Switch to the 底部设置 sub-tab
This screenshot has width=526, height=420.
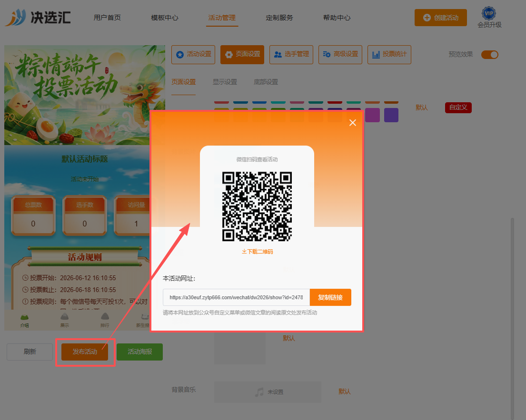[266, 82]
